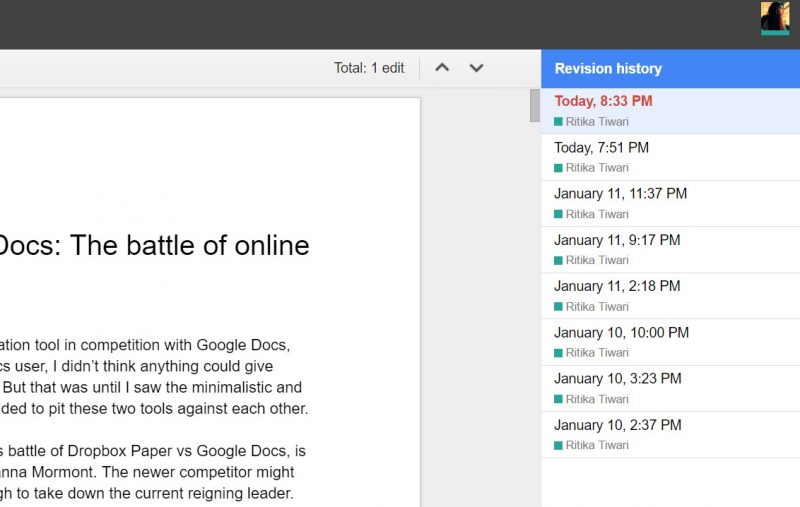Open the January 11, 11:37 PM revision
Image resolution: width=800 pixels, height=507 pixels.
point(670,204)
